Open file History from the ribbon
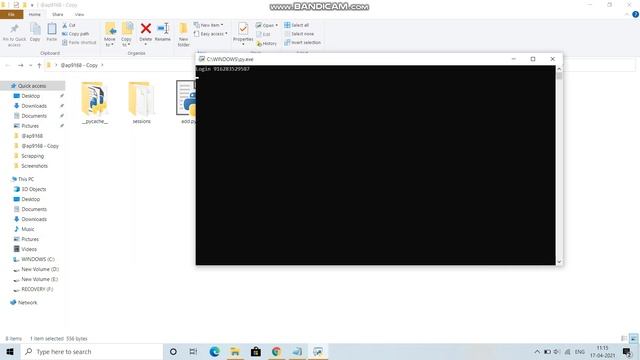640x360 pixels. pos(267,43)
